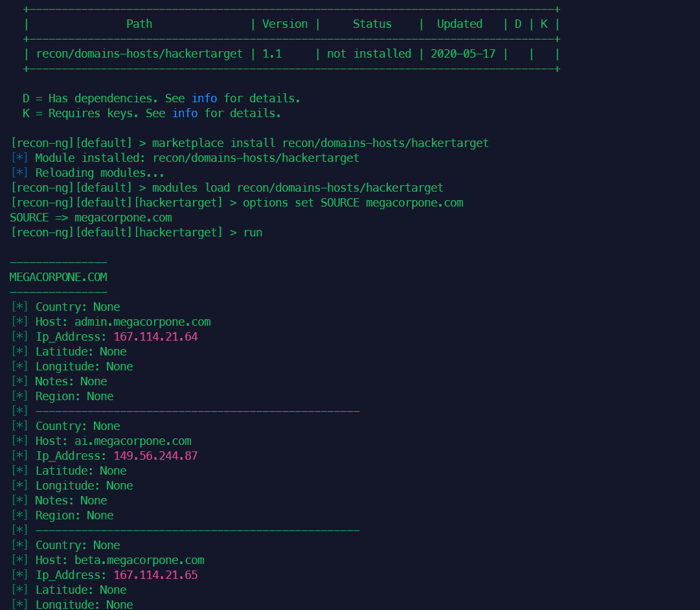Click the 'Version' column header
This screenshot has height=610, width=700.
pyautogui.click(x=285, y=24)
